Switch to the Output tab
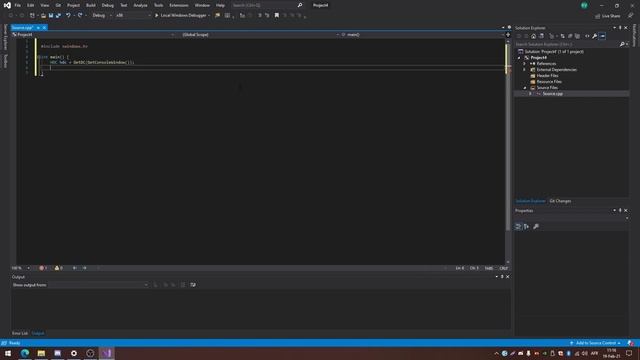This screenshot has width=640, height=360. point(38,333)
